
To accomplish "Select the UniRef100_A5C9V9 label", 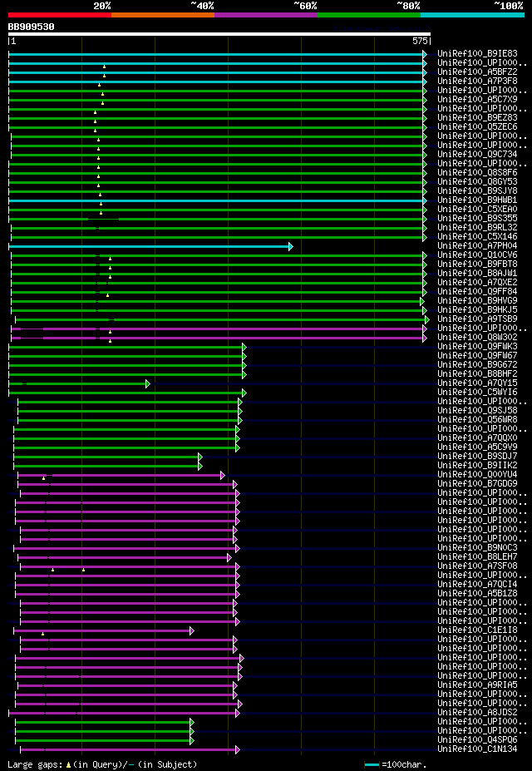I will [x=477, y=447].
